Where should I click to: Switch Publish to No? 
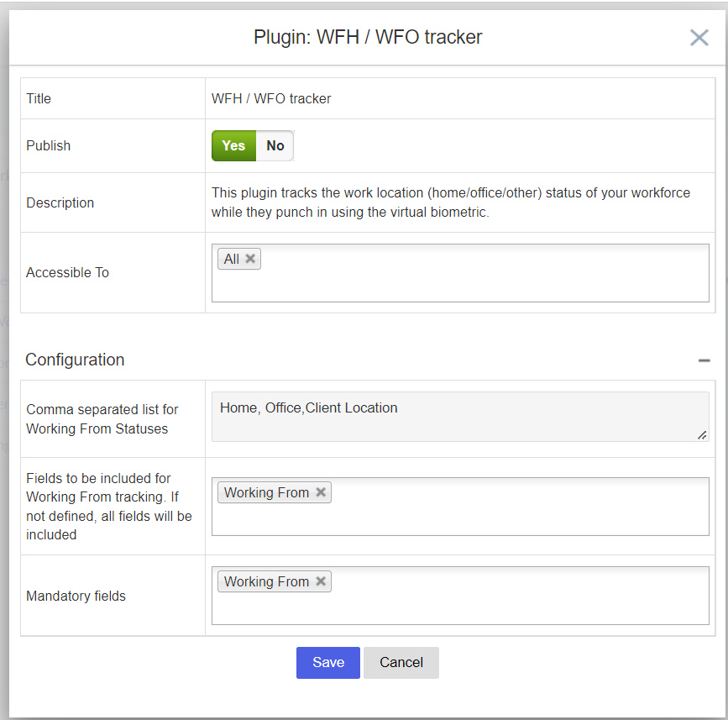point(275,145)
